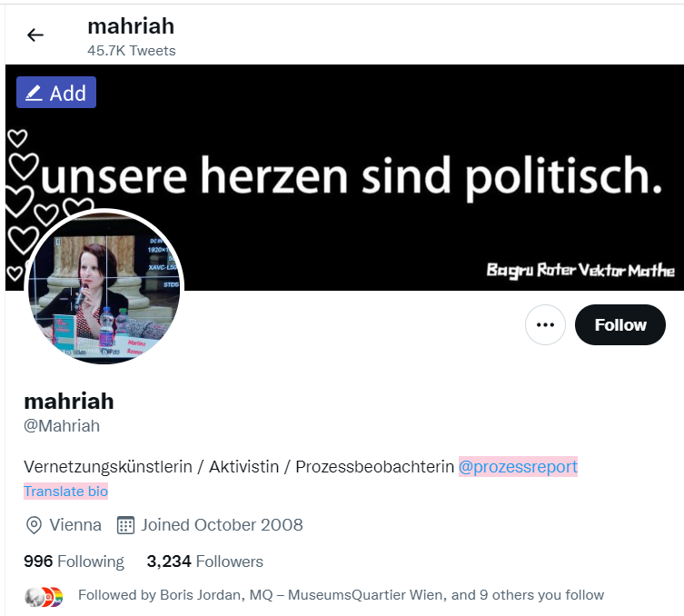Viewport: 684px width, 616px height.
Task: Click the 45.7K Tweets count
Action: 132,51
